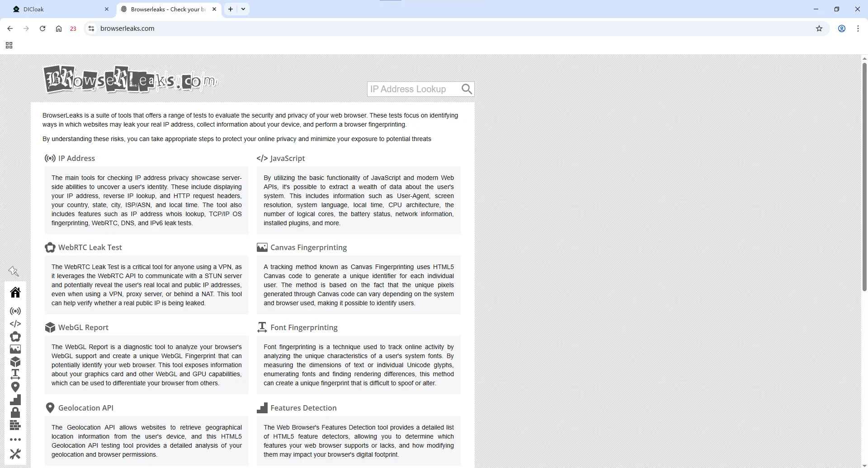Bookmark this page with the star
The width and height of the screenshot is (868, 468).
[819, 28]
